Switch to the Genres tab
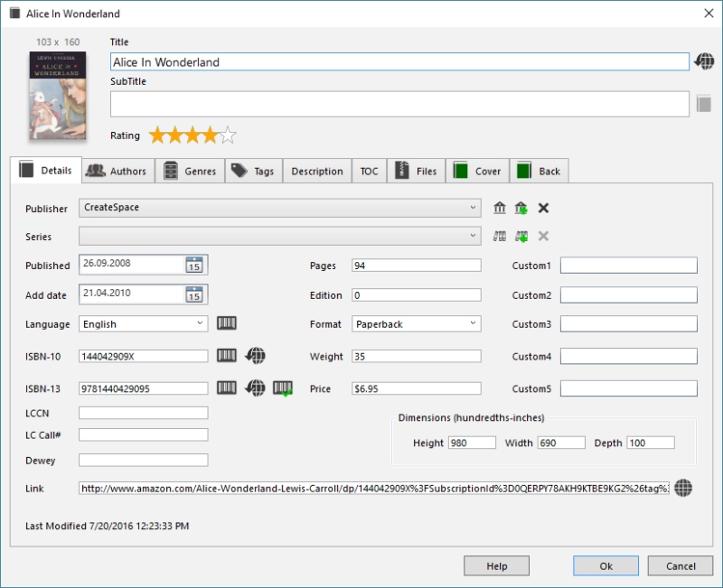Screen dimensions: 723x588 190,171
